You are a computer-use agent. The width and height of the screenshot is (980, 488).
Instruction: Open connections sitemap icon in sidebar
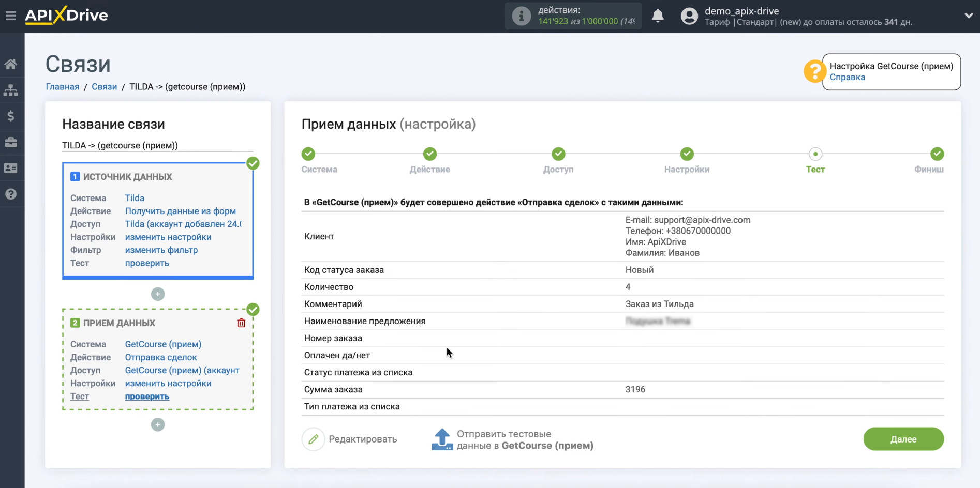(11, 90)
